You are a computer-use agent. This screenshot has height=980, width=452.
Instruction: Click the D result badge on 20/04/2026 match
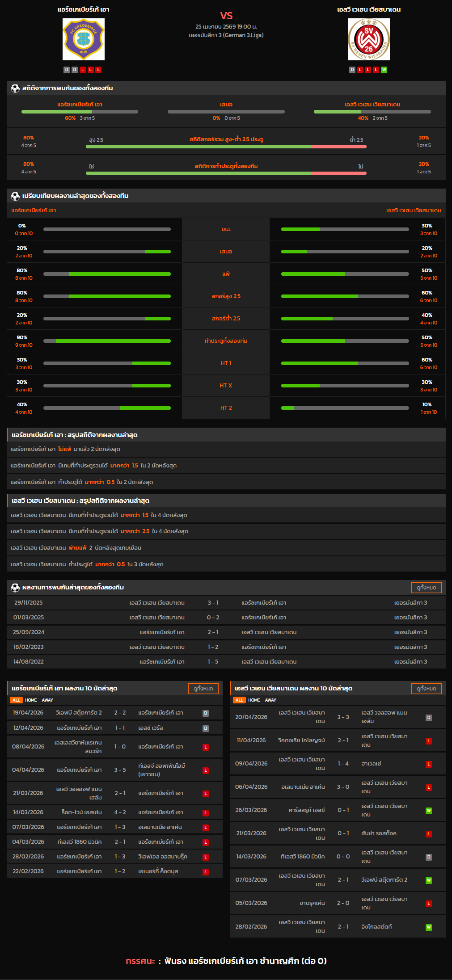click(x=428, y=717)
